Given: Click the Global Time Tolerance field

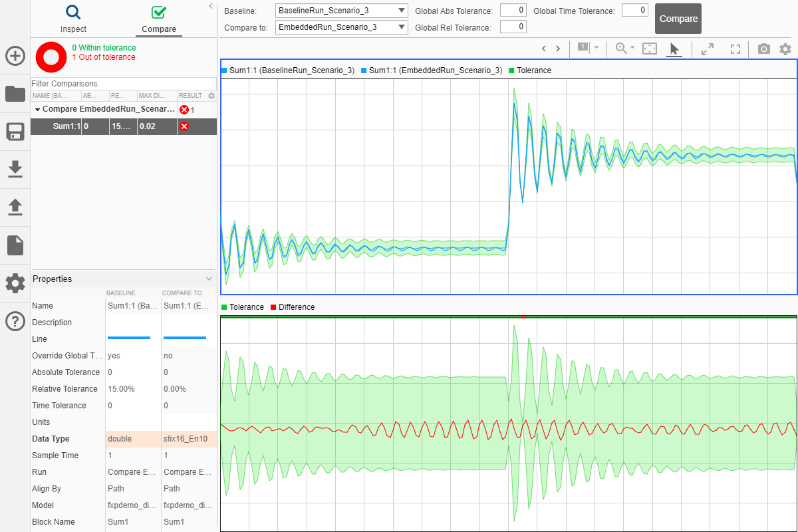Looking at the screenshot, I should tap(635, 10).
